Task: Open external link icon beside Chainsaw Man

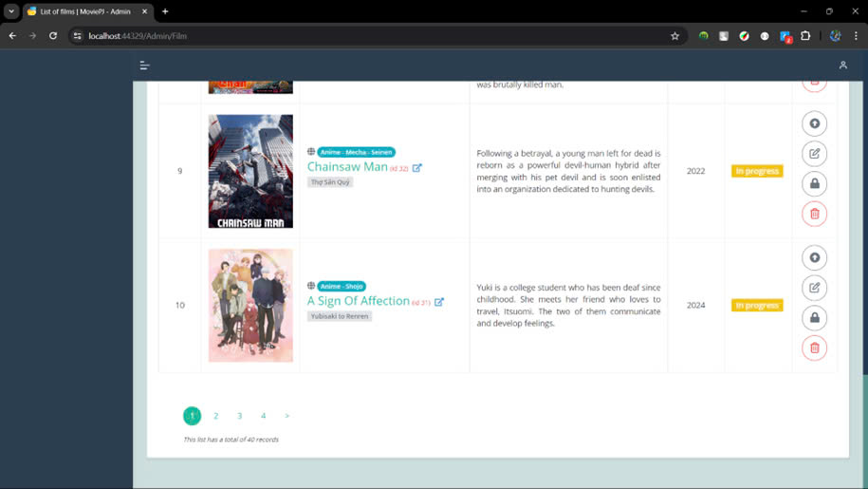Action: click(x=416, y=168)
